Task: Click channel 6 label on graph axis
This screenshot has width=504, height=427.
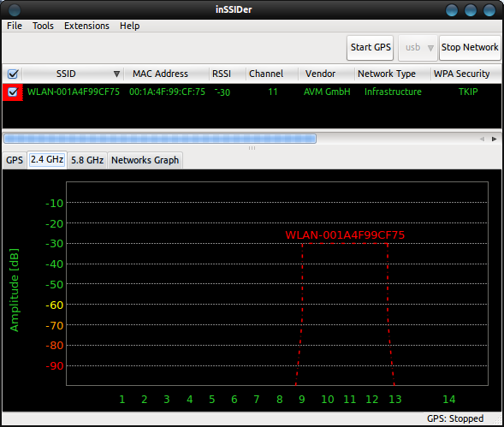Action: click(x=234, y=400)
